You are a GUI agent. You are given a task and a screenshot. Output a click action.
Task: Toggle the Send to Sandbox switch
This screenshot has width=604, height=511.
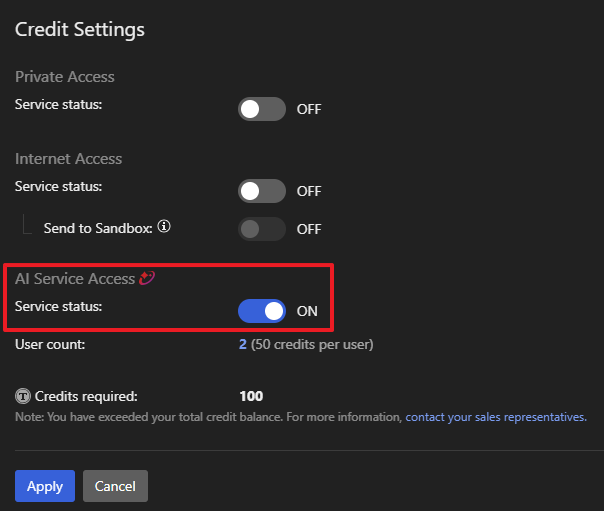(261, 229)
